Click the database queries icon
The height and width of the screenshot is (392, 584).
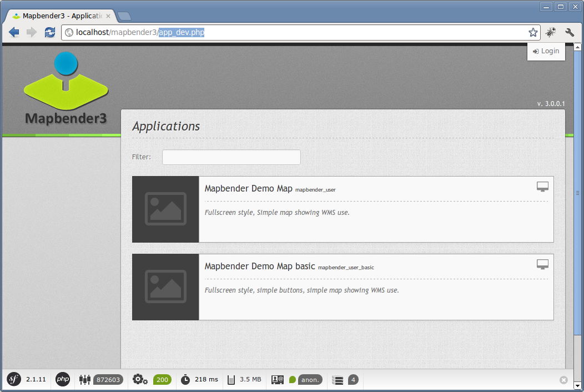(338, 380)
